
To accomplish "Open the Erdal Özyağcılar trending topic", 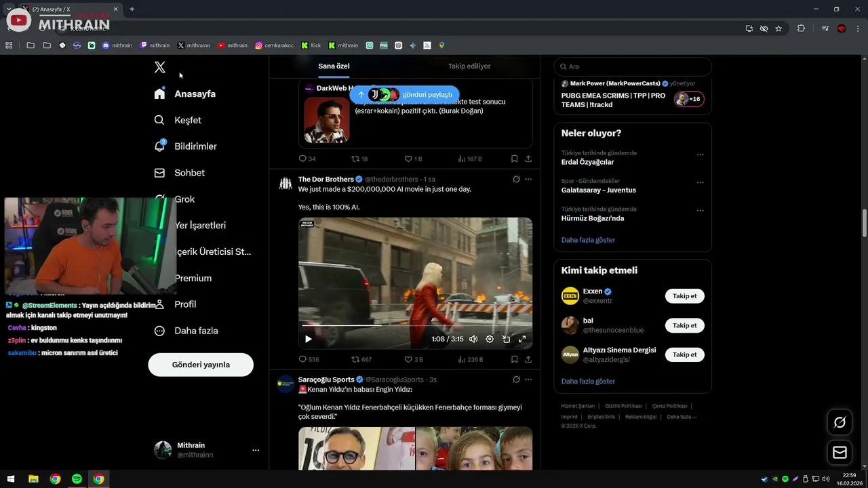I will pos(588,163).
